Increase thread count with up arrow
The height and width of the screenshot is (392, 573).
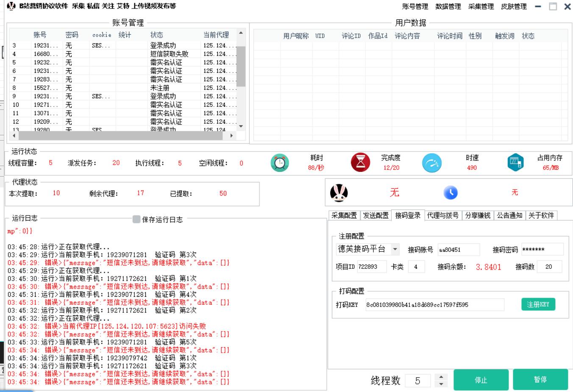pos(441,376)
